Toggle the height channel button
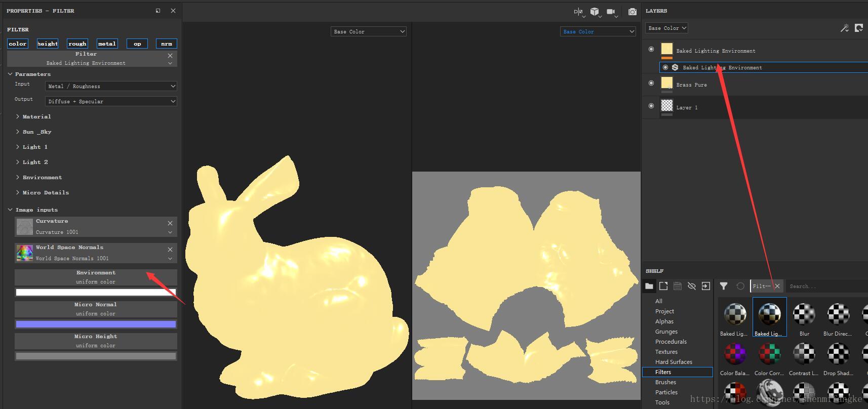 tap(48, 44)
